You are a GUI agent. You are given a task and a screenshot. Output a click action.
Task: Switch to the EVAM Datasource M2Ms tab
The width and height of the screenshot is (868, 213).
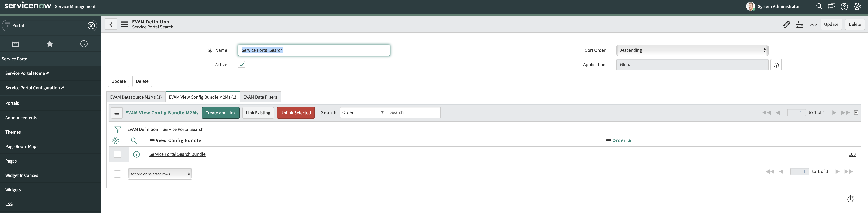pos(136,97)
